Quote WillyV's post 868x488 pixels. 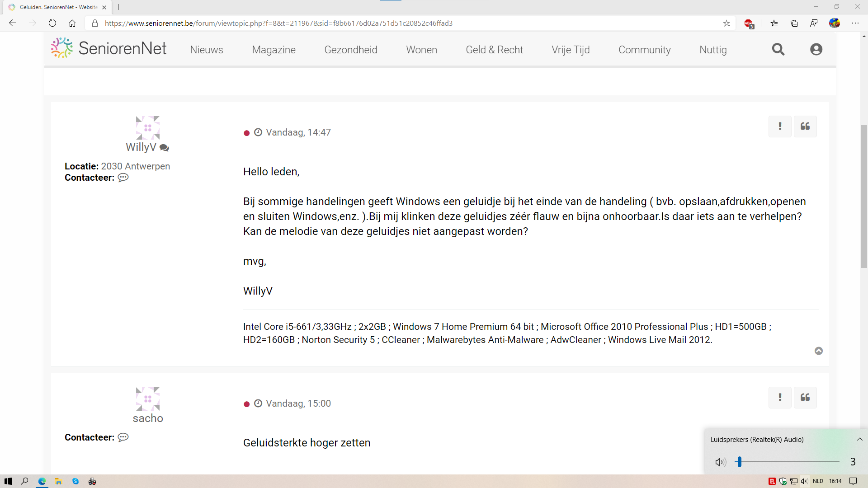[x=805, y=127]
